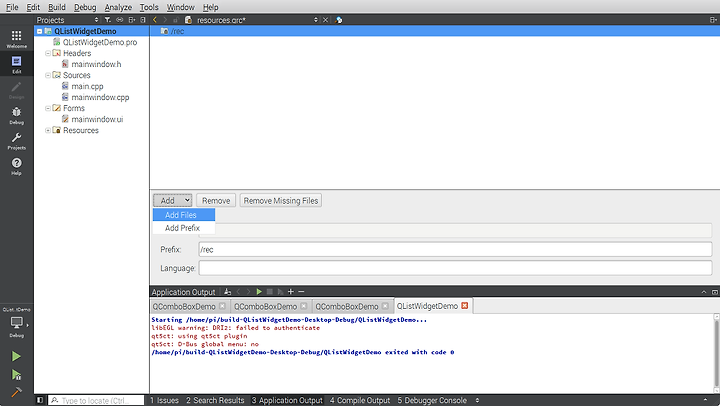Screen dimensions: 720x406
Task: Zoom out Application Output text
Action: coord(301,292)
